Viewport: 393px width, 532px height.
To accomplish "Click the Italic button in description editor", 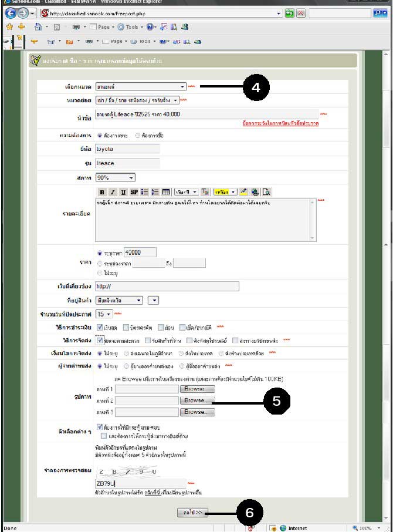I will pos(113,192).
